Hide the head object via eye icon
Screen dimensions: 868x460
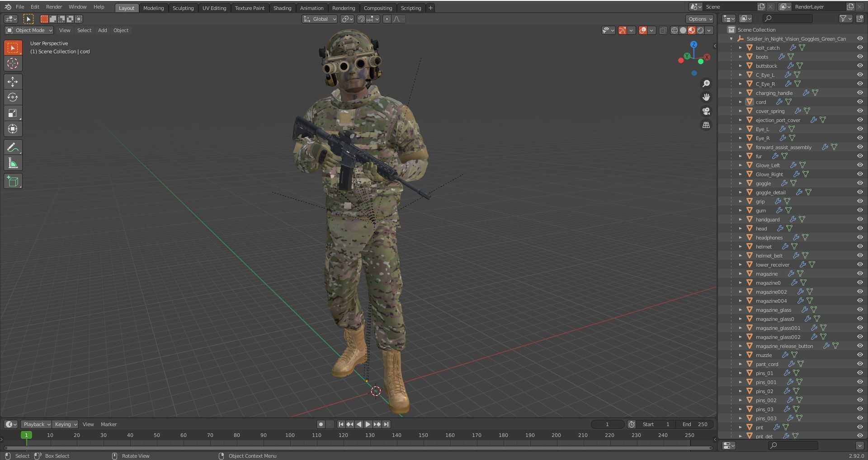click(x=860, y=228)
